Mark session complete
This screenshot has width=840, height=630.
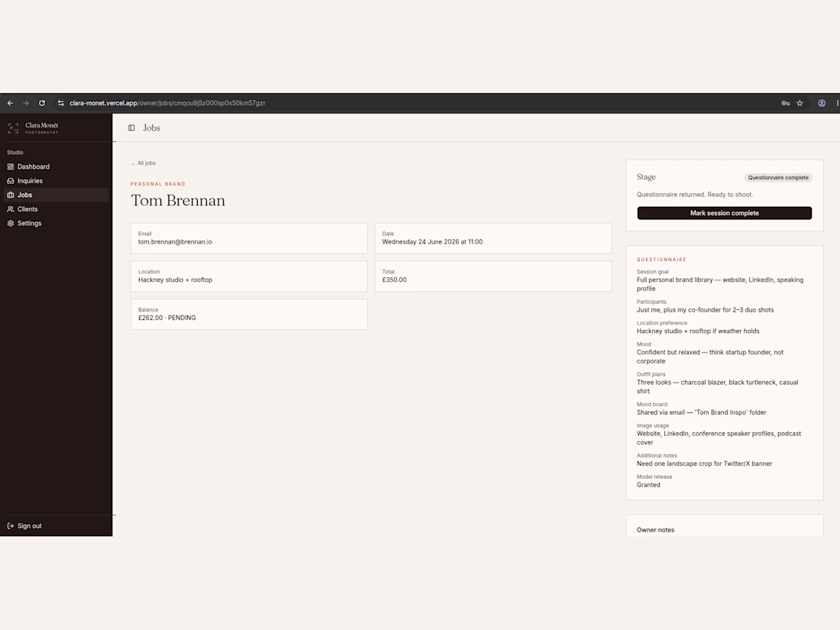point(724,213)
